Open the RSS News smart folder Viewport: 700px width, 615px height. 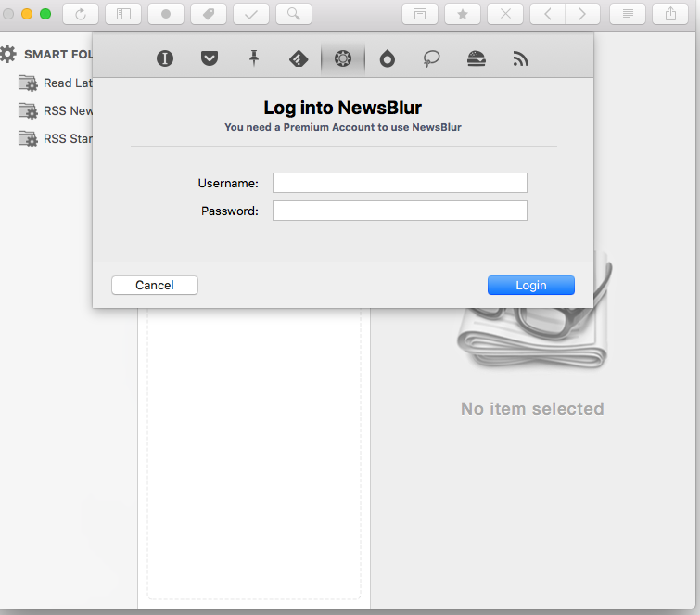pyautogui.click(x=55, y=110)
